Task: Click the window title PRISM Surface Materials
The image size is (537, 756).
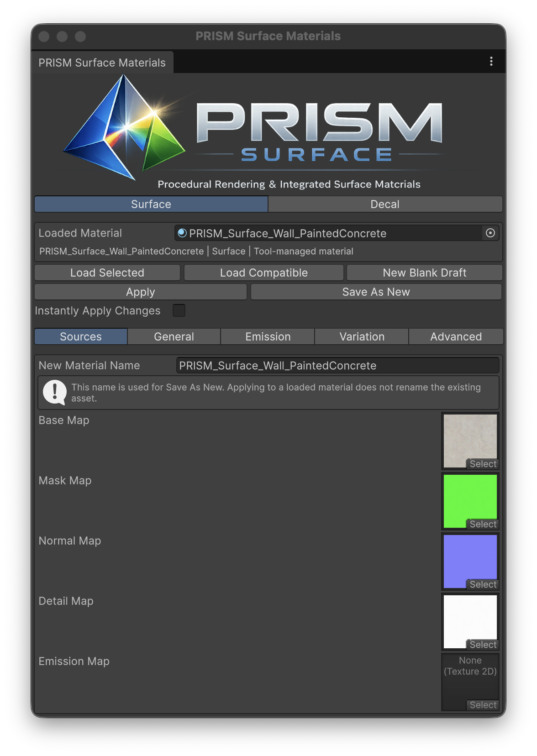Action: [268, 36]
